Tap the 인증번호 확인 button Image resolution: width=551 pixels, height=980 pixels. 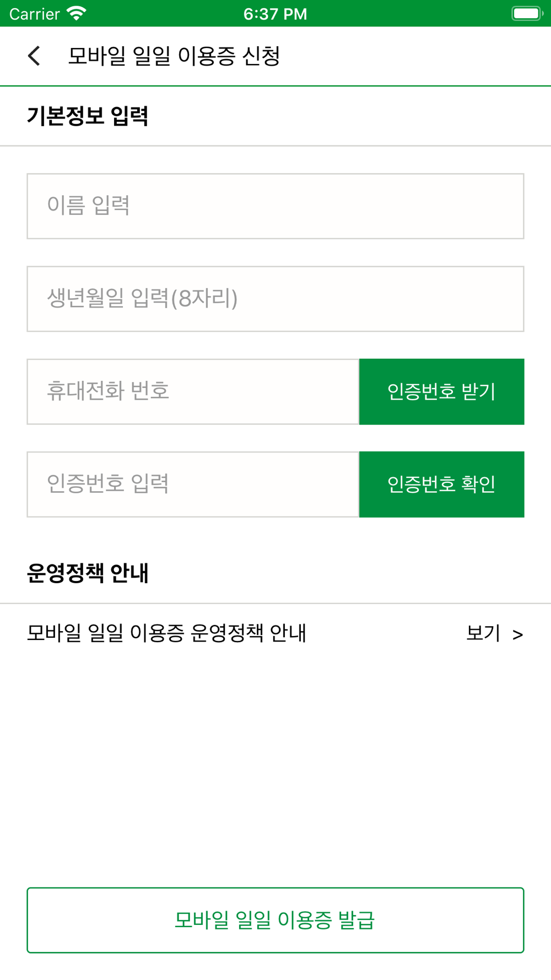pos(441,484)
